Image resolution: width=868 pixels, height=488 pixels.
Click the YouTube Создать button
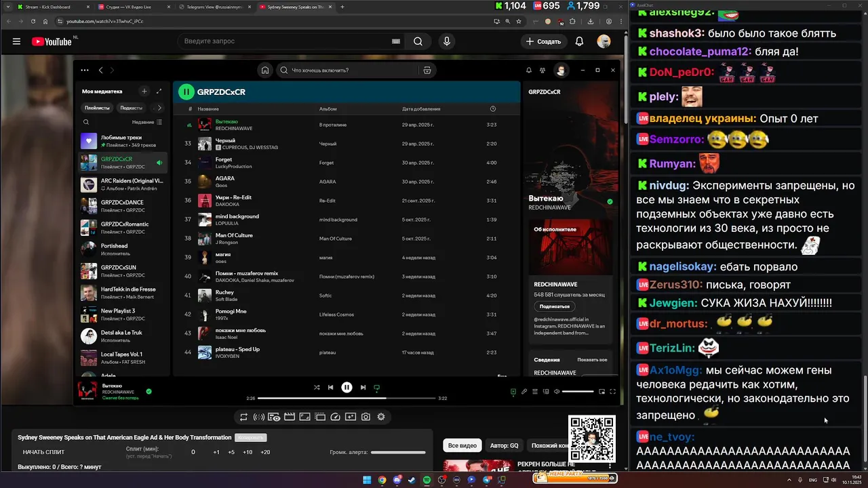[544, 41]
